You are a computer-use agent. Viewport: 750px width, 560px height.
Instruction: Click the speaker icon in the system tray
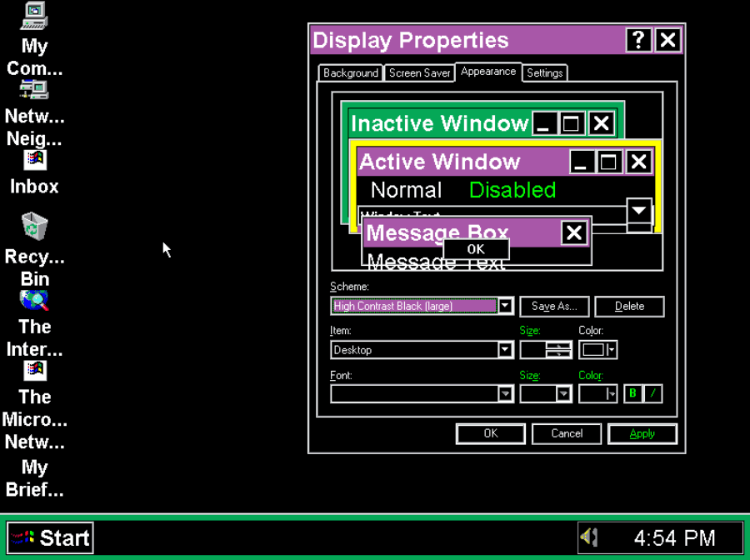point(589,537)
